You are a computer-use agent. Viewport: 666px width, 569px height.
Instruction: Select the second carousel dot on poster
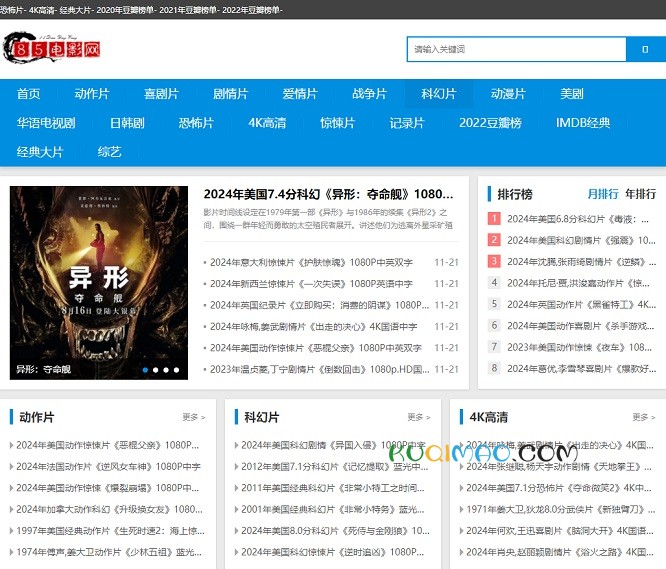pos(155,370)
